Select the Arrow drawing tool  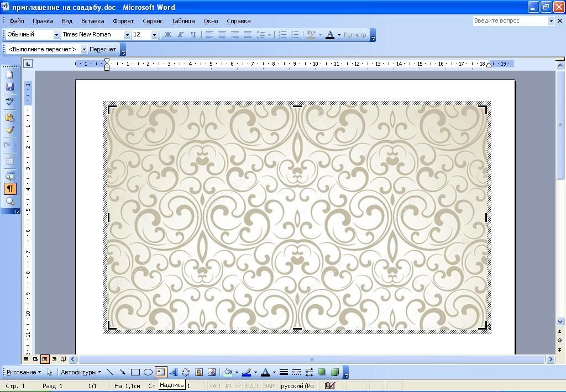click(122, 372)
